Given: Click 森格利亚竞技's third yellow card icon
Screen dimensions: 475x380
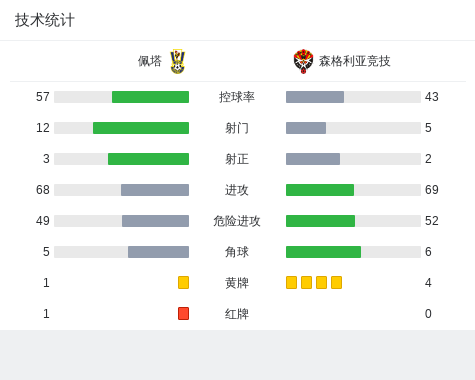Looking at the screenshot, I should [321, 282].
